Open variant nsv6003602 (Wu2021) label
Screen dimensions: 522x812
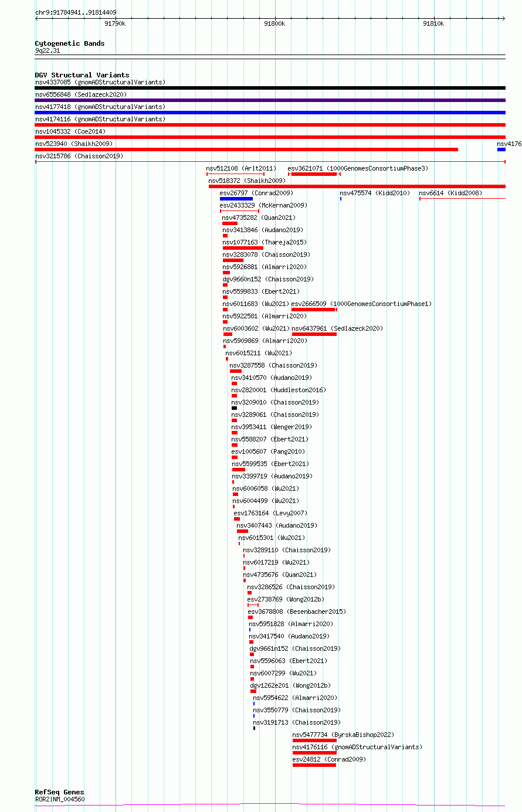(256, 328)
